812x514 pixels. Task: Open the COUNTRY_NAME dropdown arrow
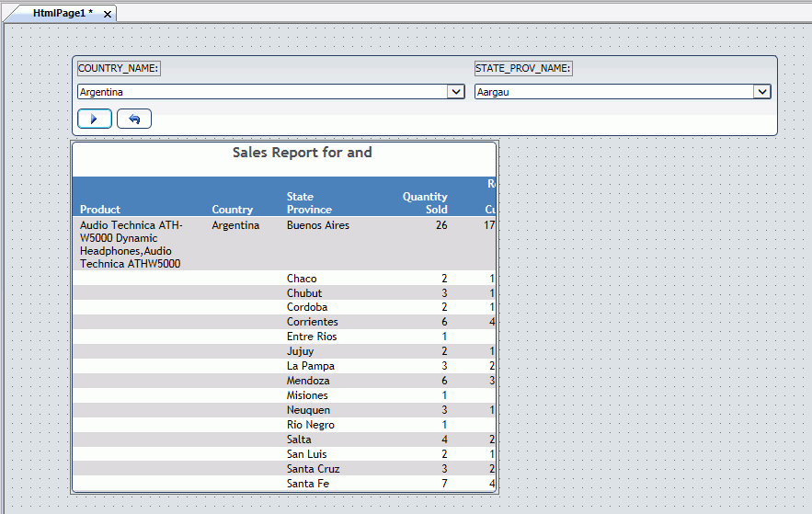[456, 92]
